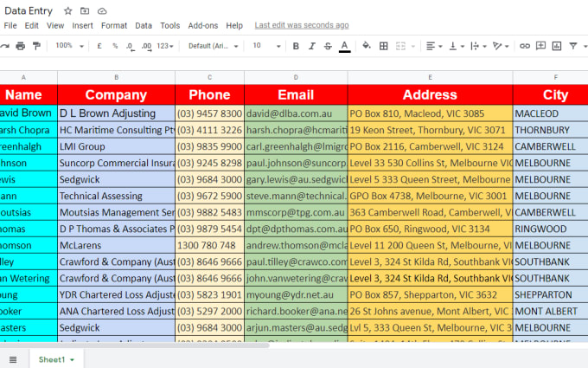Viewport: 588px width, 368px height.
Task: Open the zoom 100% dropdown
Action: [x=69, y=46]
